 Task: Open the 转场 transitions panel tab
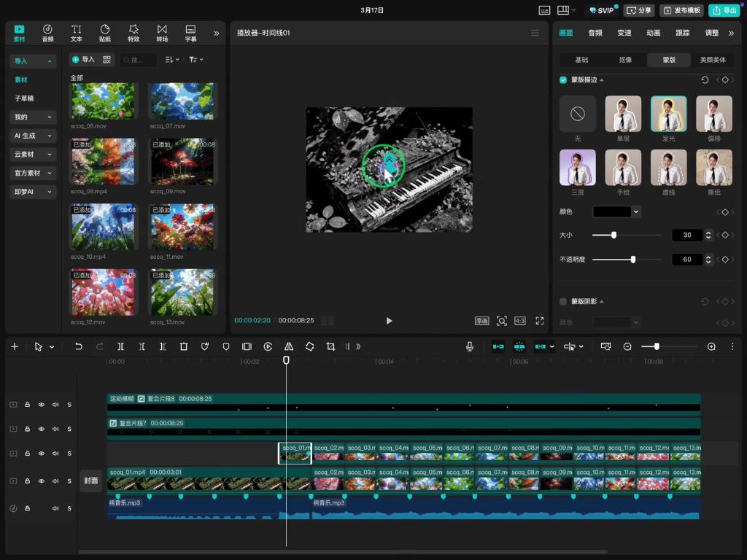click(162, 33)
